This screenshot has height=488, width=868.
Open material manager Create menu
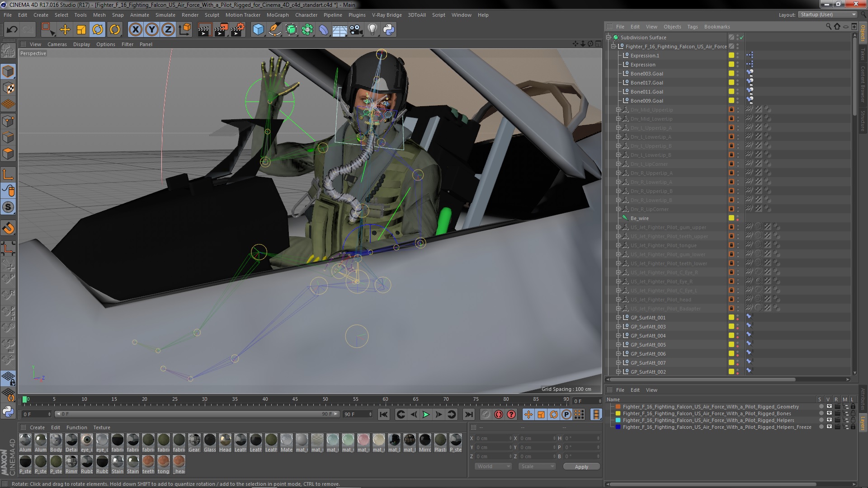37,427
